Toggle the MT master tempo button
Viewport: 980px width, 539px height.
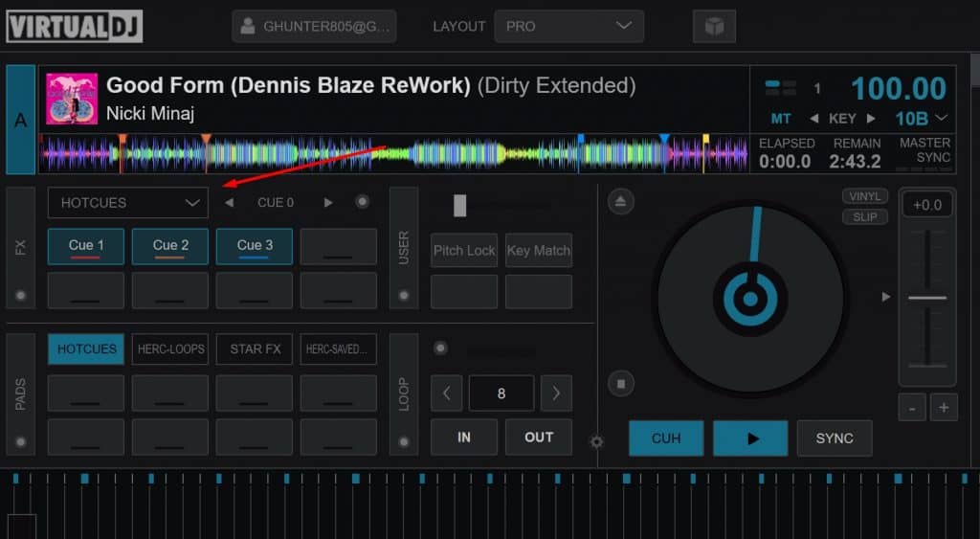coord(781,118)
